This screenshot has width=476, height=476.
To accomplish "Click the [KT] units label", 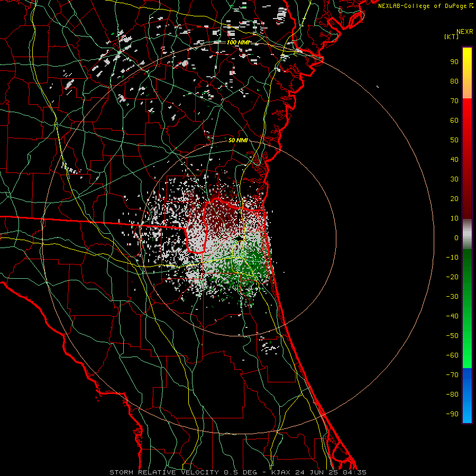I will point(452,36).
